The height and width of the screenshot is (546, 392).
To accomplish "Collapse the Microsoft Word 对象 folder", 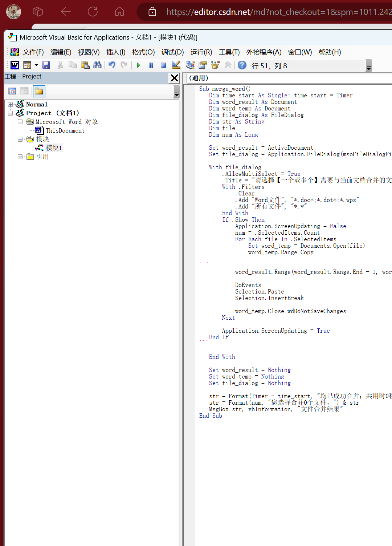I will tap(20, 122).
